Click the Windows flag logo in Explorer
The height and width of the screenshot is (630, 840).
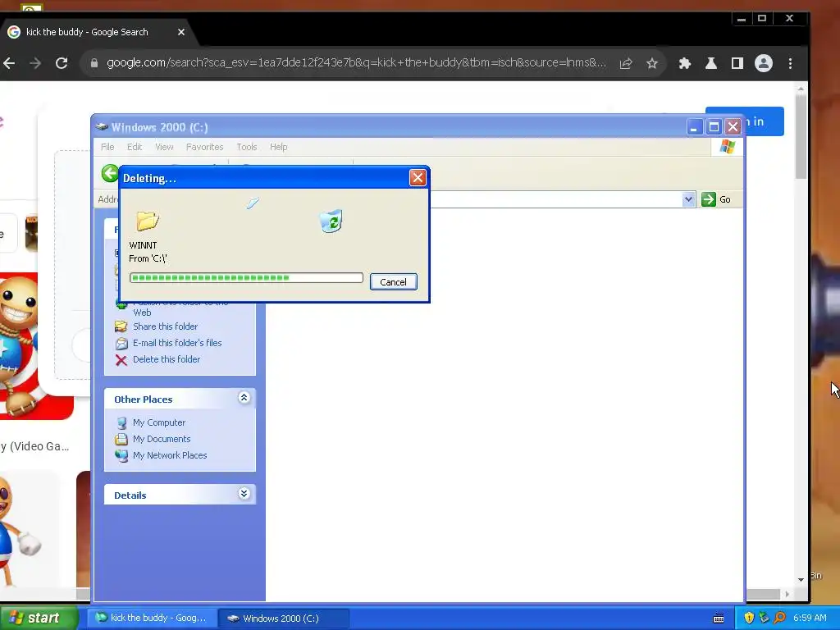pos(727,146)
